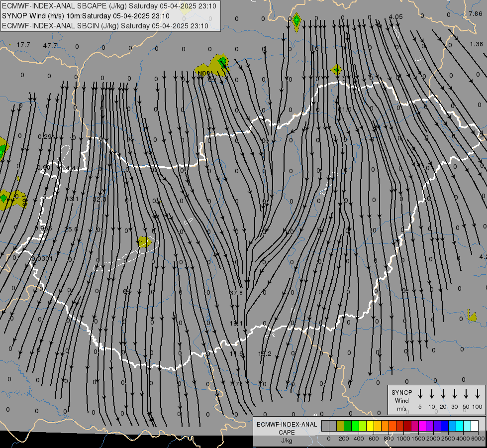Click the map value 17.7
Screen dimensions: 487x448
23,45
